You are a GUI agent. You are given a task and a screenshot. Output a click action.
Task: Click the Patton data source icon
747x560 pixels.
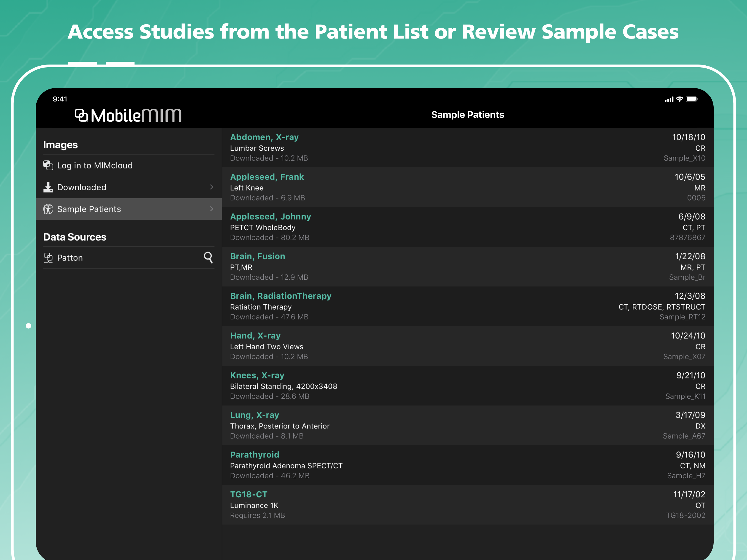point(48,258)
